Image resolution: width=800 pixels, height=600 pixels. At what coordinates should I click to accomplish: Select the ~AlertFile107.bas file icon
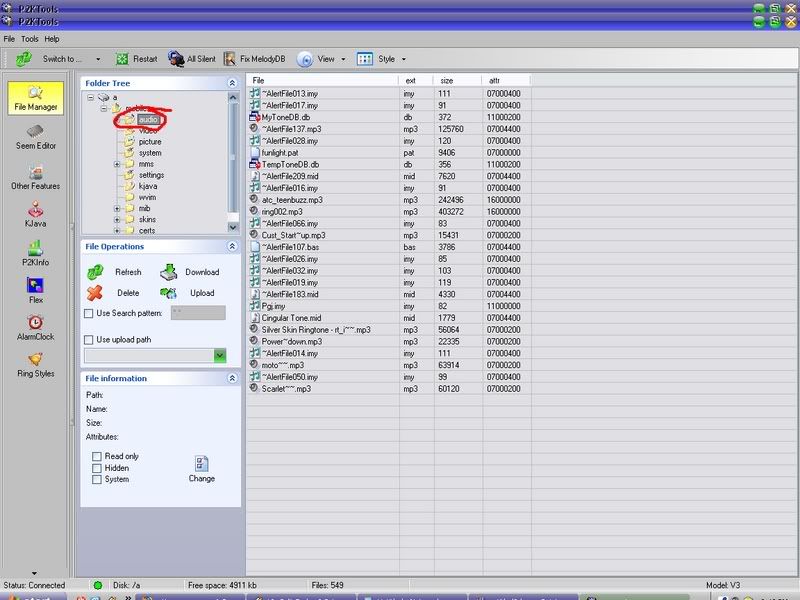click(255, 247)
